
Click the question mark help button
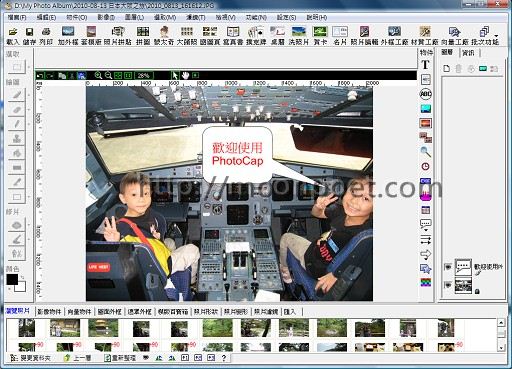pyautogui.click(x=224, y=358)
